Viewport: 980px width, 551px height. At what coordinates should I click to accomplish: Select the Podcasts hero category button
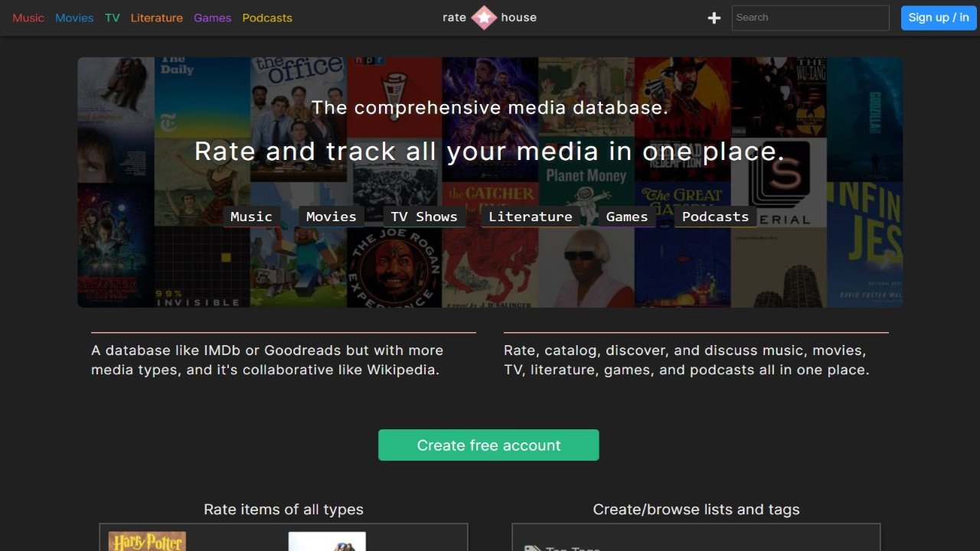click(716, 217)
